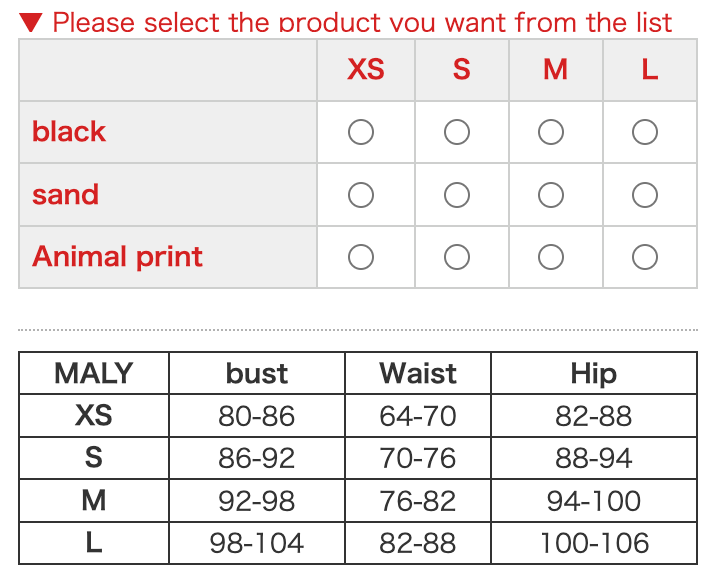Click the sand color row label
Image resolution: width=708 pixels, height=576 pixels.
pos(65,195)
